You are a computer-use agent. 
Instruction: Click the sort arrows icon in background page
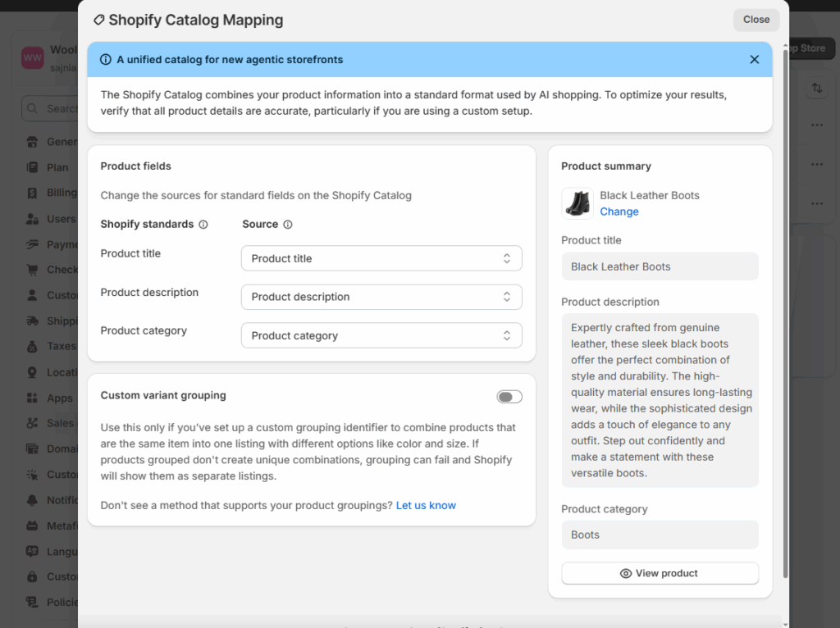(816, 89)
